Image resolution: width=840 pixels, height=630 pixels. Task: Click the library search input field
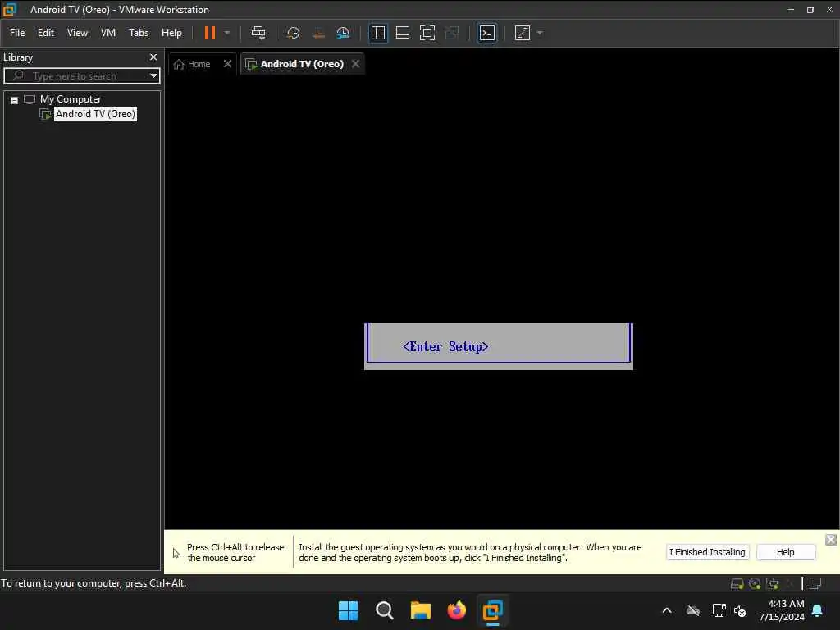[80, 76]
